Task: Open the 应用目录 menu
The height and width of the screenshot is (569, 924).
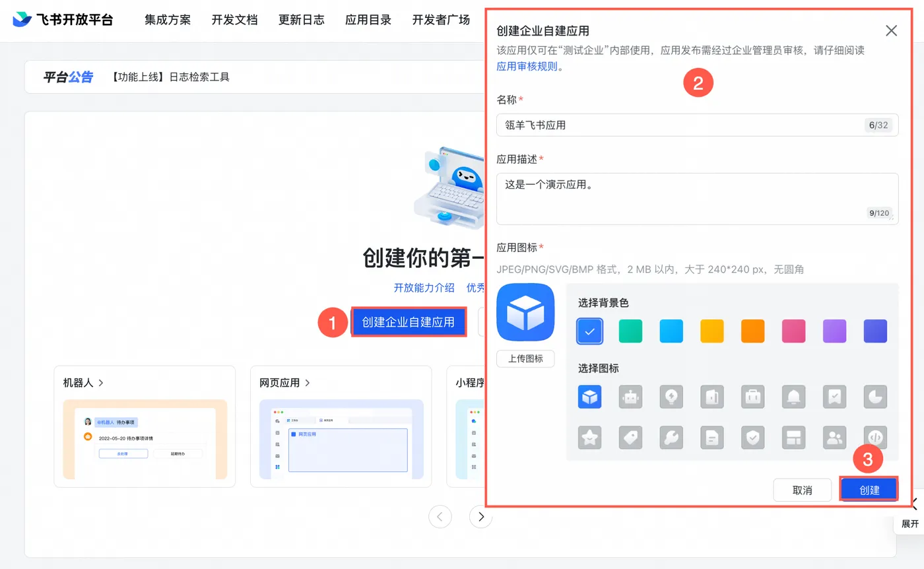Action: click(368, 20)
